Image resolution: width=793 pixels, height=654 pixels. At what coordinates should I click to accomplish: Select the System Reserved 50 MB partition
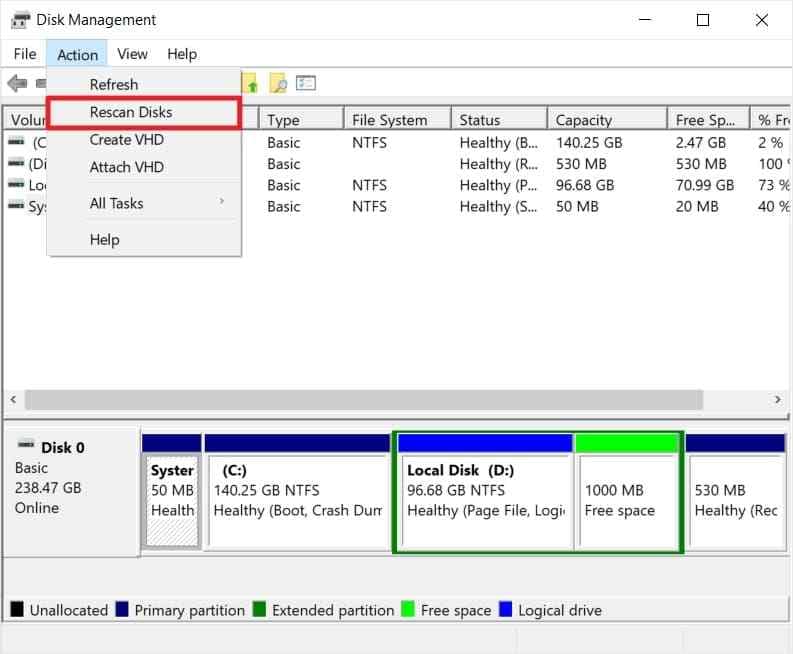point(172,492)
